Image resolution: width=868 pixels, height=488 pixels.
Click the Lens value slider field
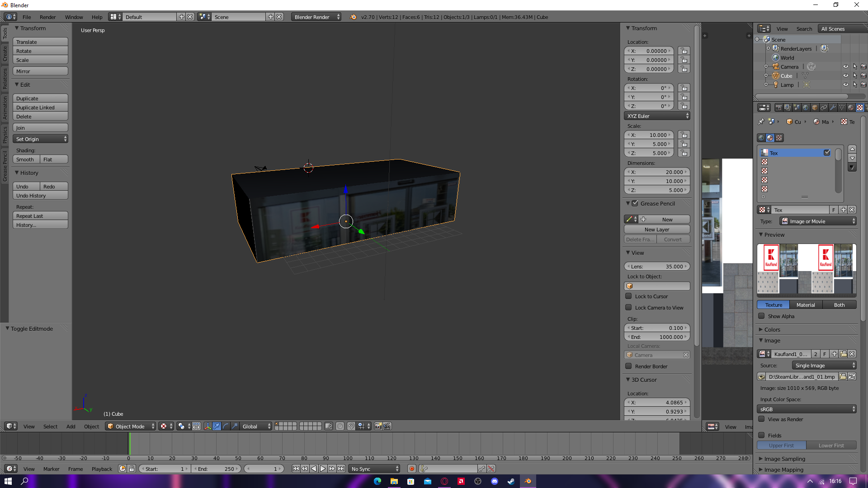657,267
